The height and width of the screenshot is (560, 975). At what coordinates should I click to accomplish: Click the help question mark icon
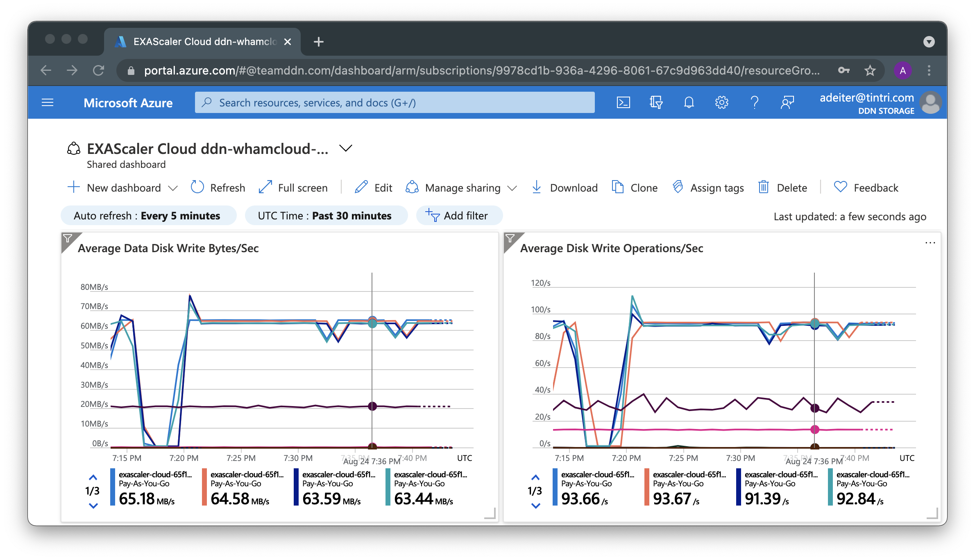coord(754,102)
